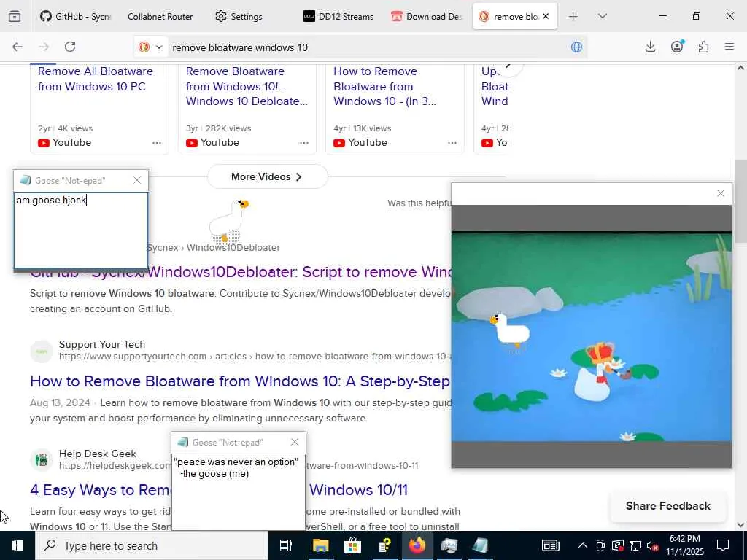747x560 pixels.
Task: Click the page vertical scrollbar thumb
Action: click(x=740, y=203)
